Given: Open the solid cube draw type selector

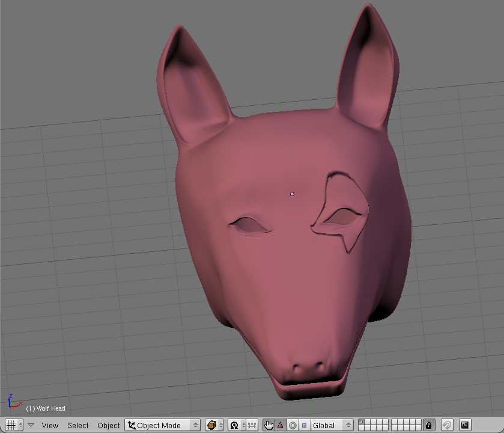Looking at the screenshot, I should pyautogui.click(x=214, y=425).
